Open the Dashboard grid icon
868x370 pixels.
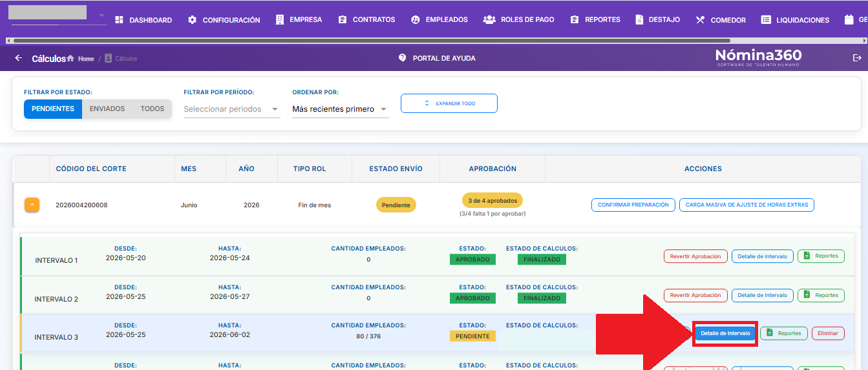tap(119, 20)
